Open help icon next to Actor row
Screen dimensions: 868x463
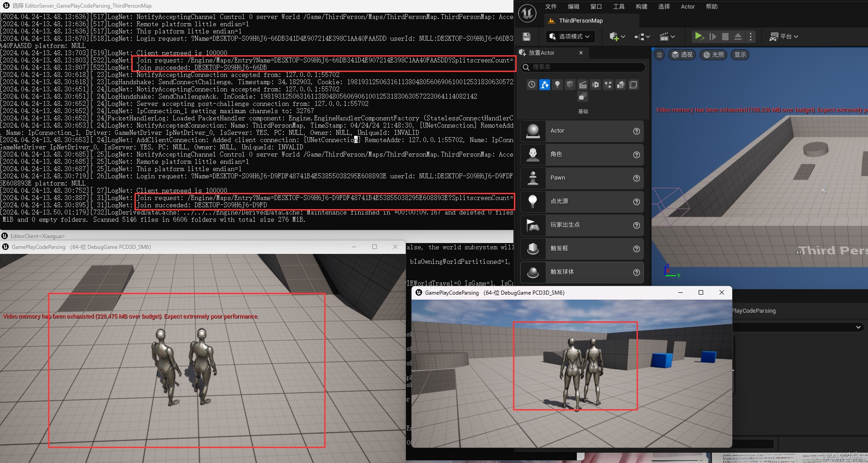pos(637,131)
